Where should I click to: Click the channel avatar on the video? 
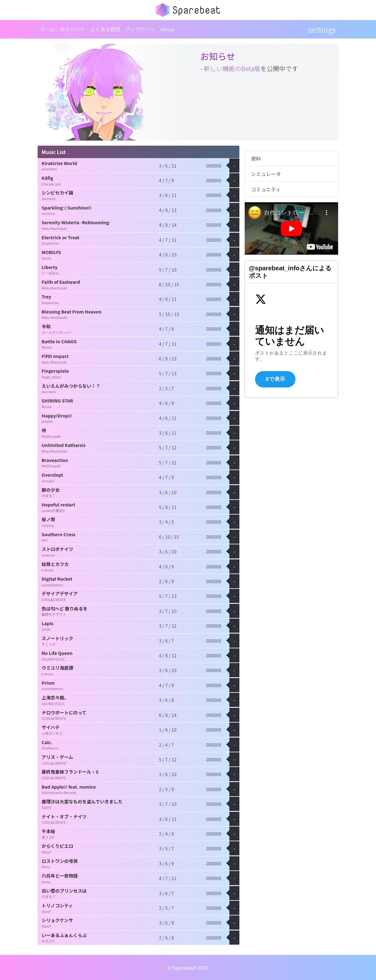255,212
